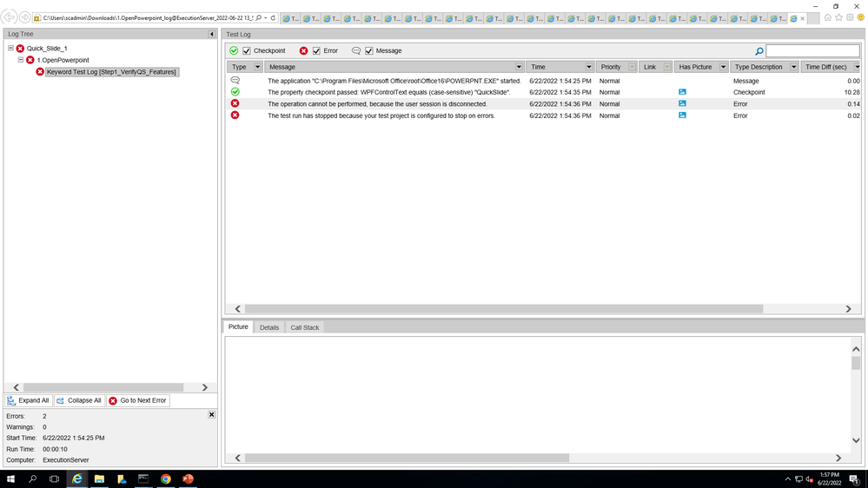The width and height of the screenshot is (868, 488).
Task: Close the summary info panel
Action: [211, 414]
